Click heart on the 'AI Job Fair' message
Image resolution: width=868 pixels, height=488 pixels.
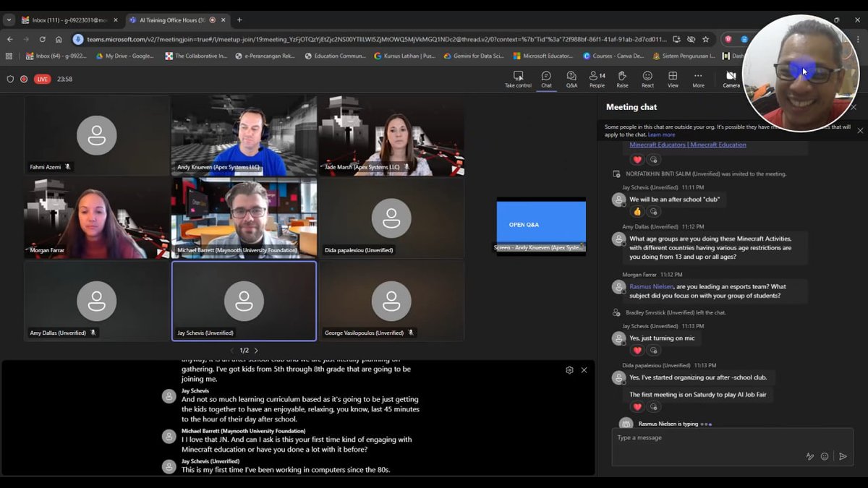[x=637, y=407]
